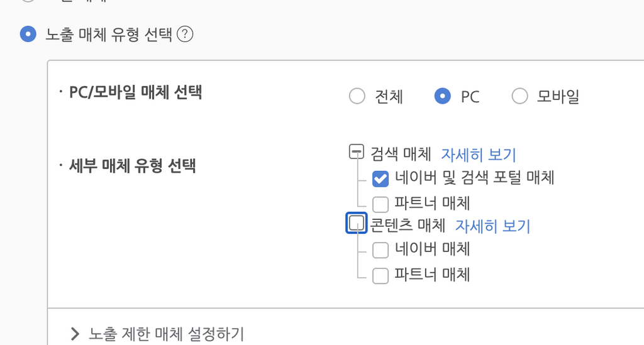The height and width of the screenshot is (345, 644).
Task: Click the 네이버 매체 label text
Action: click(x=433, y=249)
